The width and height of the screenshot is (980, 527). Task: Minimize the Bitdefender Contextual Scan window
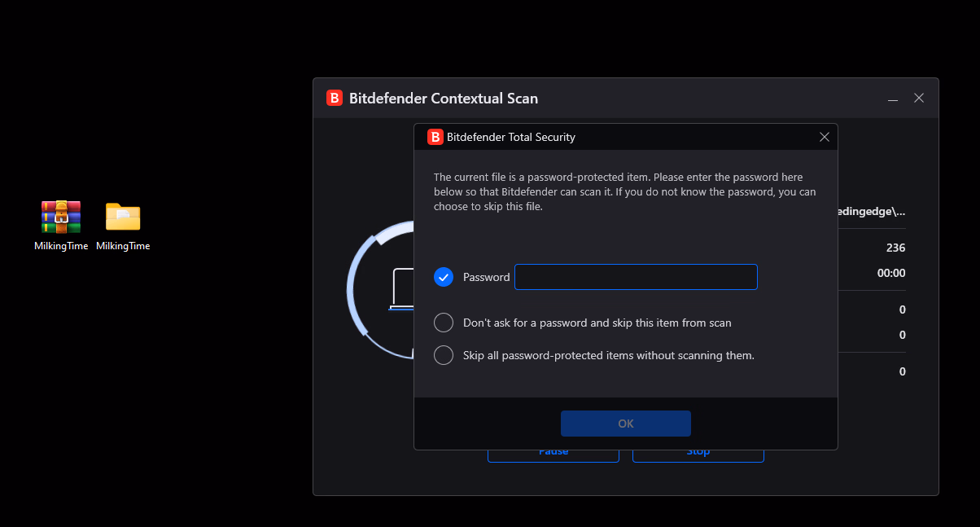coord(893,99)
